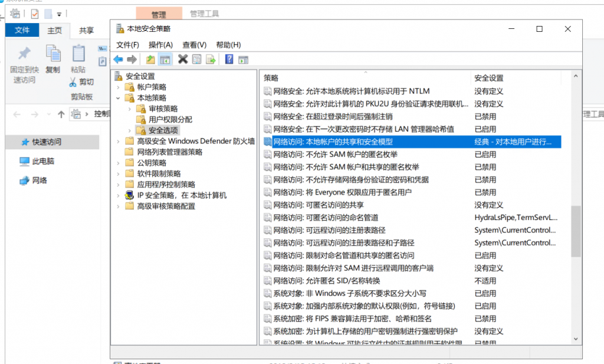
Task: Toggle Show/Hide action pane icon
Action: click(243, 59)
